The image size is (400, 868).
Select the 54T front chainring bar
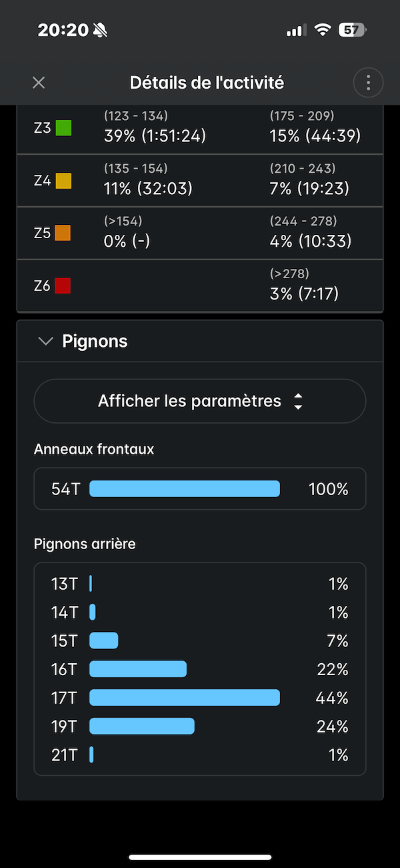pos(184,489)
